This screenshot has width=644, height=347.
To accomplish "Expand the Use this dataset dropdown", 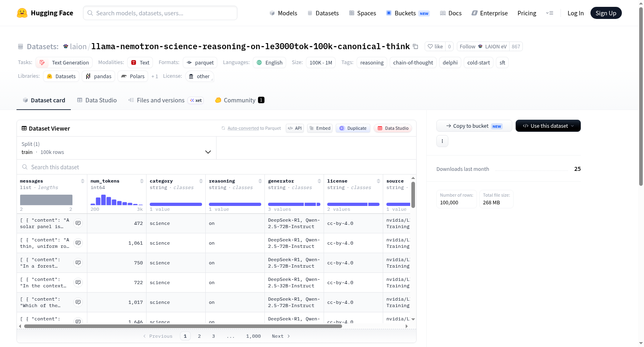I will 548,126.
